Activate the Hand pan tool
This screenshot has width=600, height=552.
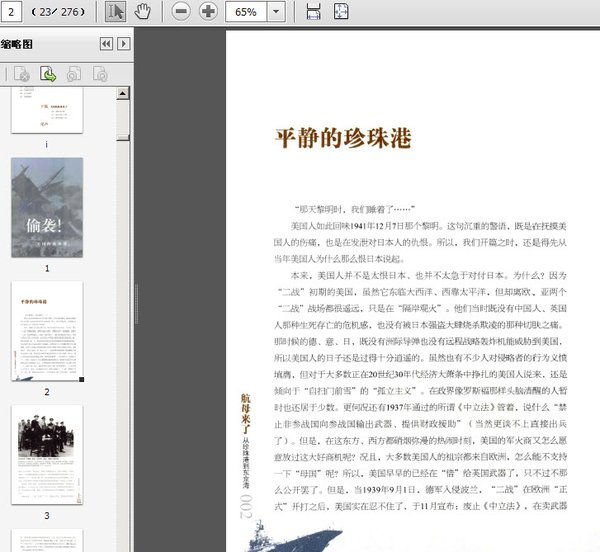click(142, 11)
